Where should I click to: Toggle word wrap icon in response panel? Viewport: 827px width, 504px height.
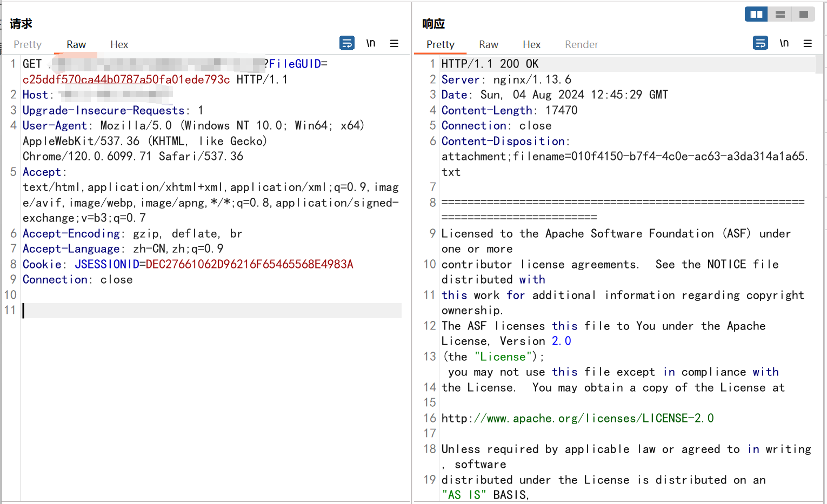761,43
